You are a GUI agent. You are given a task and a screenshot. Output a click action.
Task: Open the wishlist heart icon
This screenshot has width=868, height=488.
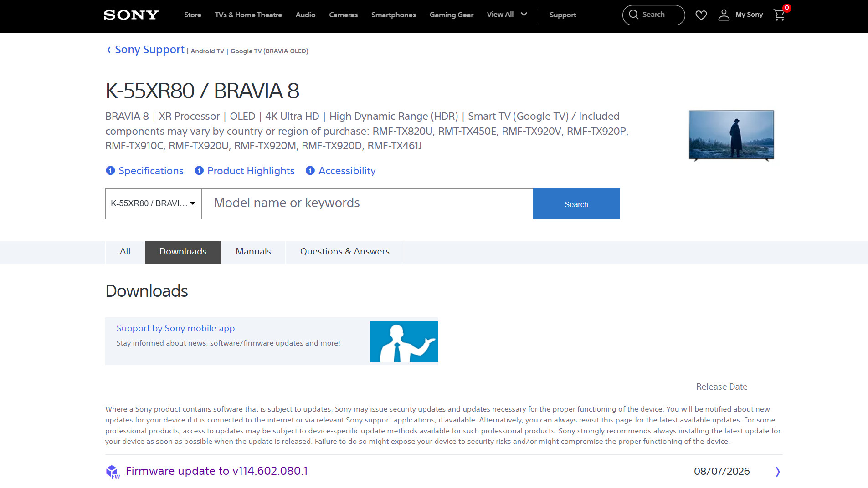point(701,15)
